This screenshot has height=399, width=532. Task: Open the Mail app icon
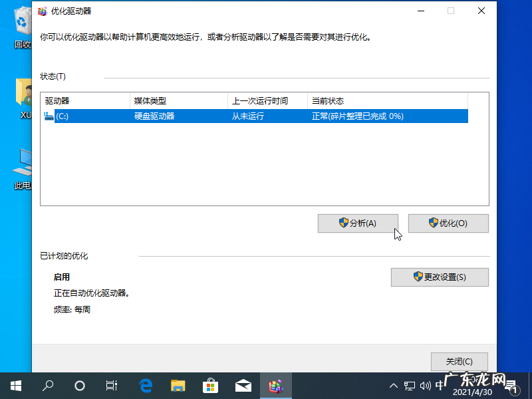[243, 385]
